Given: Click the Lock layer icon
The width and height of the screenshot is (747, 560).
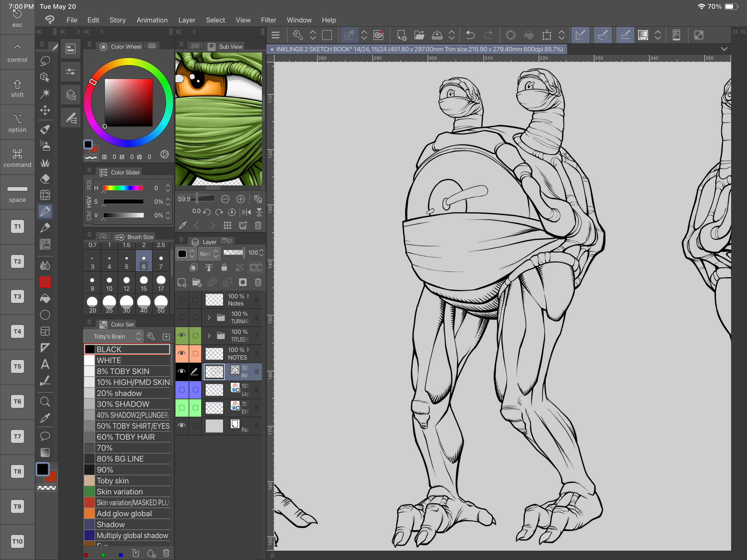Looking at the screenshot, I should pos(224,268).
